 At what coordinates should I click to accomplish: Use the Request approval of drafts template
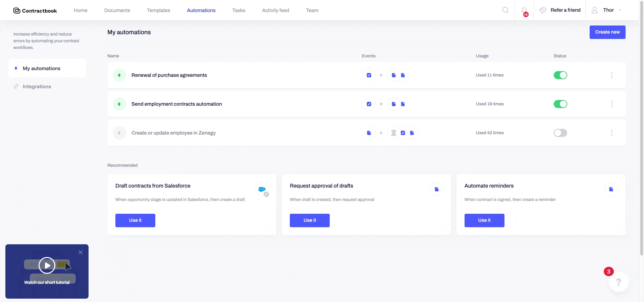[310, 220]
